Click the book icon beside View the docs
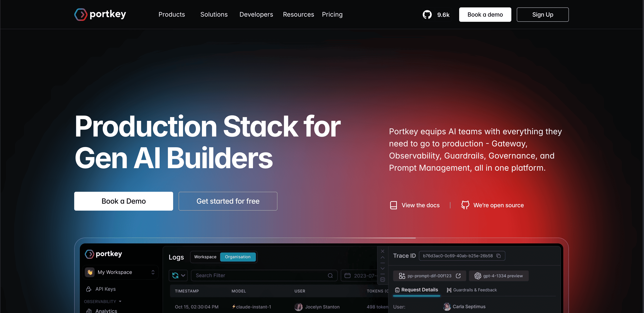The height and width of the screenshot is (313, 644). [x=393, y=205]
